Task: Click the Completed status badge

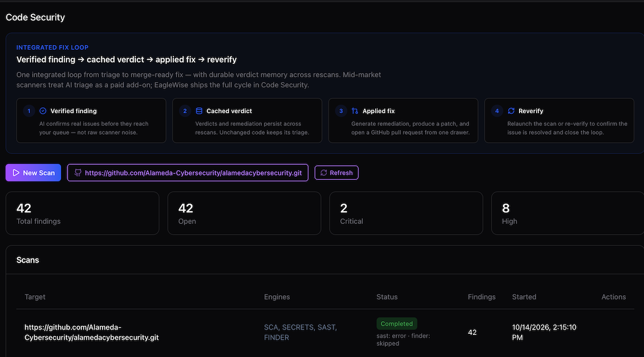Action: [397, 324]
